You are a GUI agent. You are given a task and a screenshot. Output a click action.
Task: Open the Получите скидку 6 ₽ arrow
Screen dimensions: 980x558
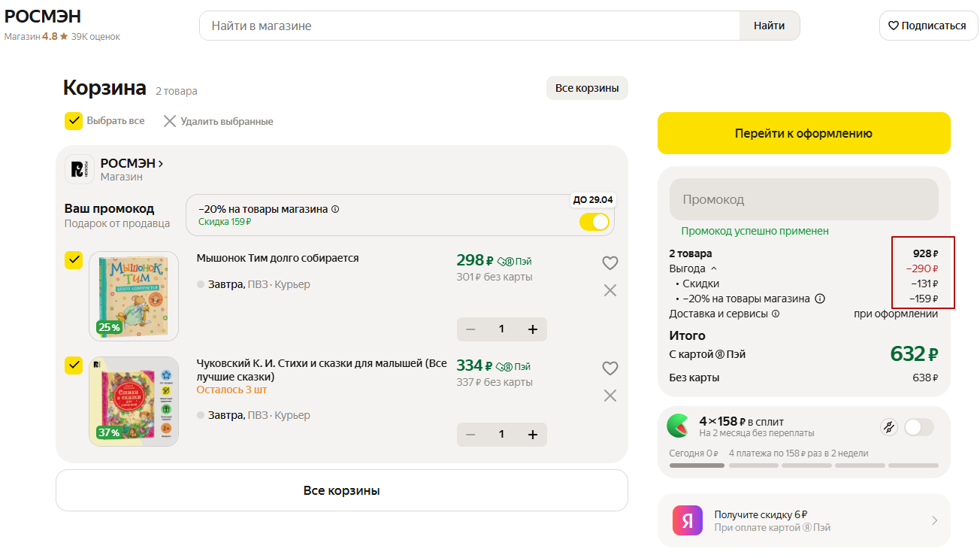[x=934, y=520]
